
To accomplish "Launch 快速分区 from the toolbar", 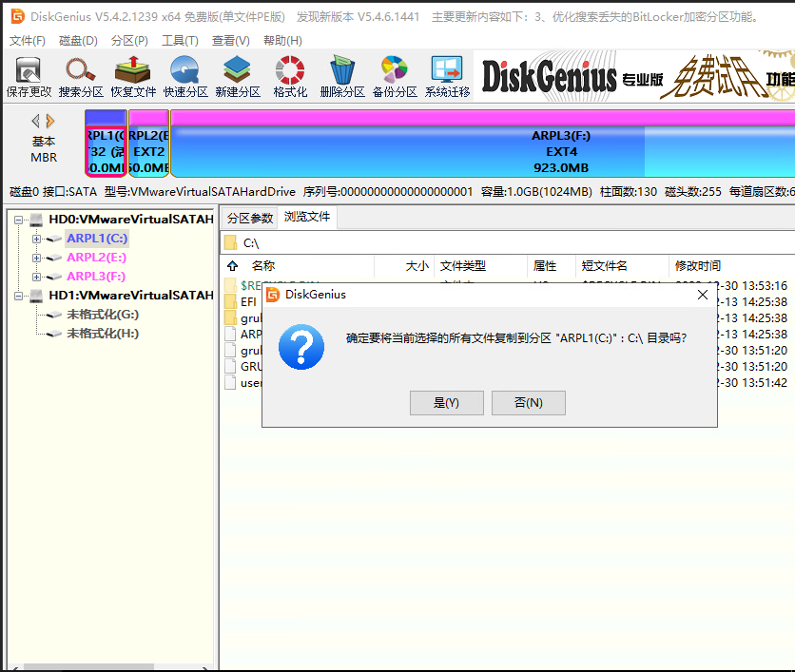I will point(184,74).
